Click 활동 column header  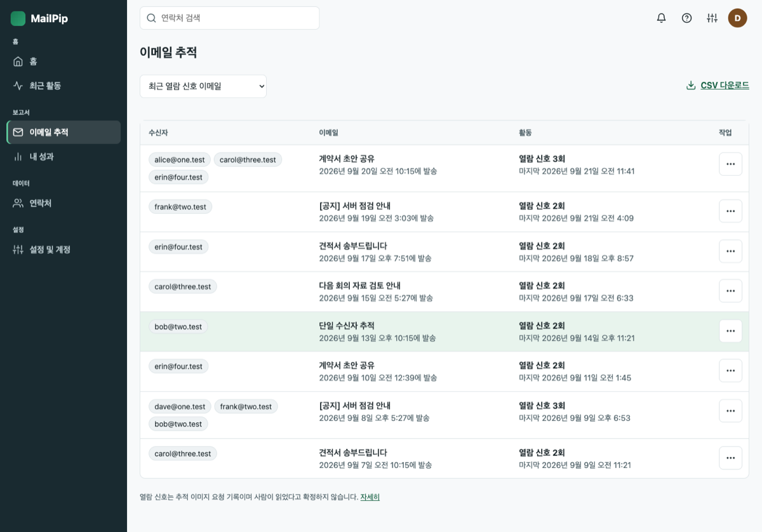point(525,133)
